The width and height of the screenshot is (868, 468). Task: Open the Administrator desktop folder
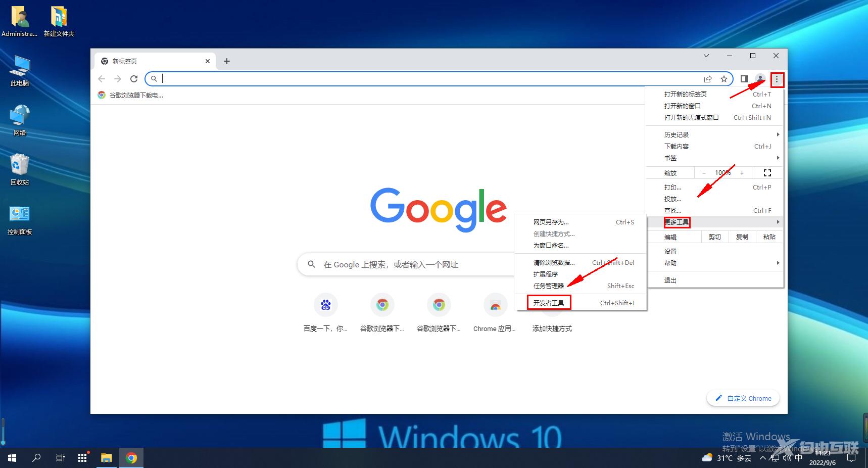20,22
